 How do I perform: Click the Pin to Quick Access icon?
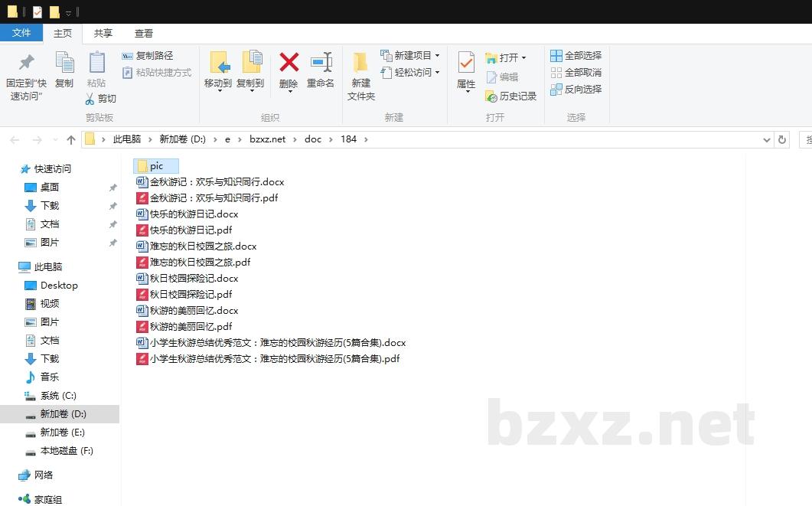(26, 63)
